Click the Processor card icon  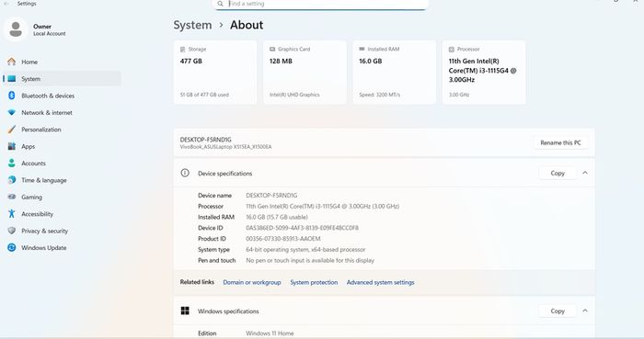(x=451, y=50)
